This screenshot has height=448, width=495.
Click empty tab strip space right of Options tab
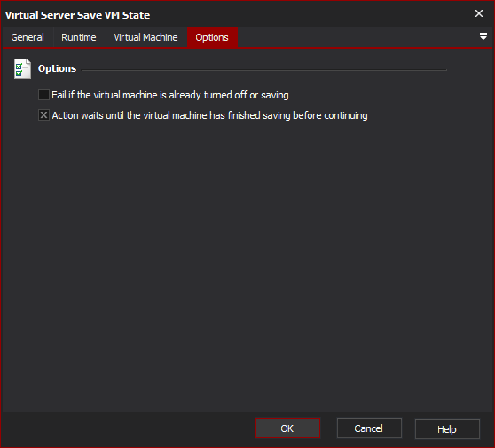point(357,37)
